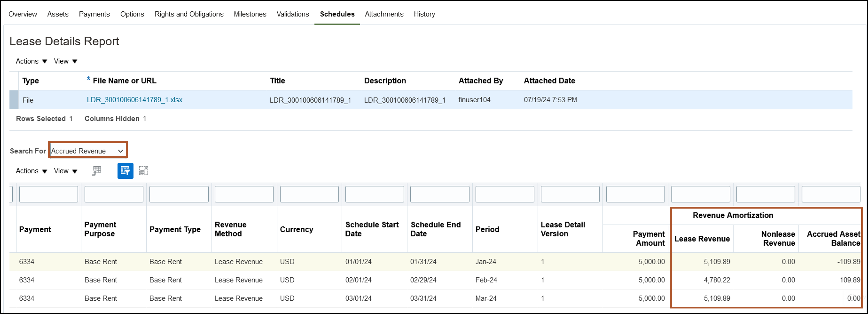
Task: Click the -109.89 accrued asset balance value
Action: (x=849, y=262)
